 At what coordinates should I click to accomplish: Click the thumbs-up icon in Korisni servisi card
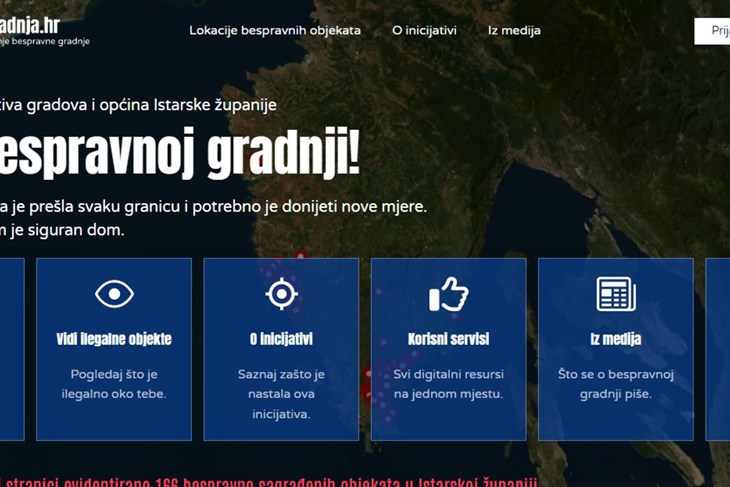(x=448, y=294)
